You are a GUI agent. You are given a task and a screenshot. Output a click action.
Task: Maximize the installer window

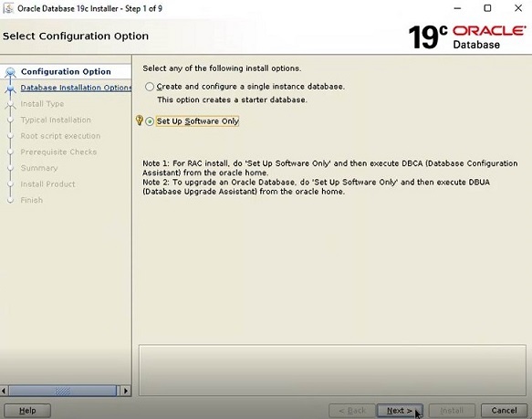point(487,8)
